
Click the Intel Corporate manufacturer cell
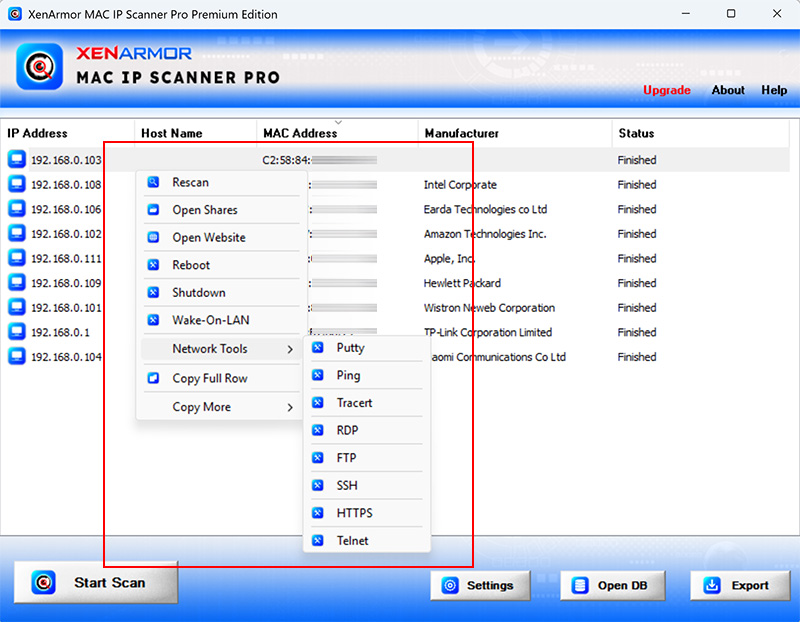460,184
